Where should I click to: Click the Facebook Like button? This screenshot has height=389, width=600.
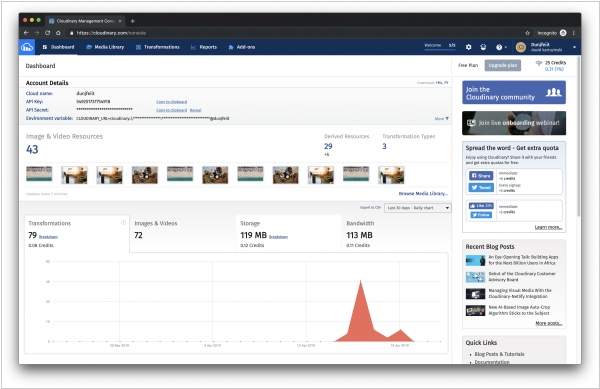click(x=481, y=205)
